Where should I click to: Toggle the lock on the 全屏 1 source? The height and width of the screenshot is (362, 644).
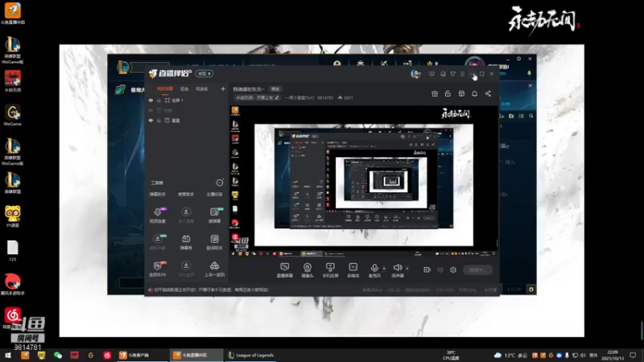point(159,100)
